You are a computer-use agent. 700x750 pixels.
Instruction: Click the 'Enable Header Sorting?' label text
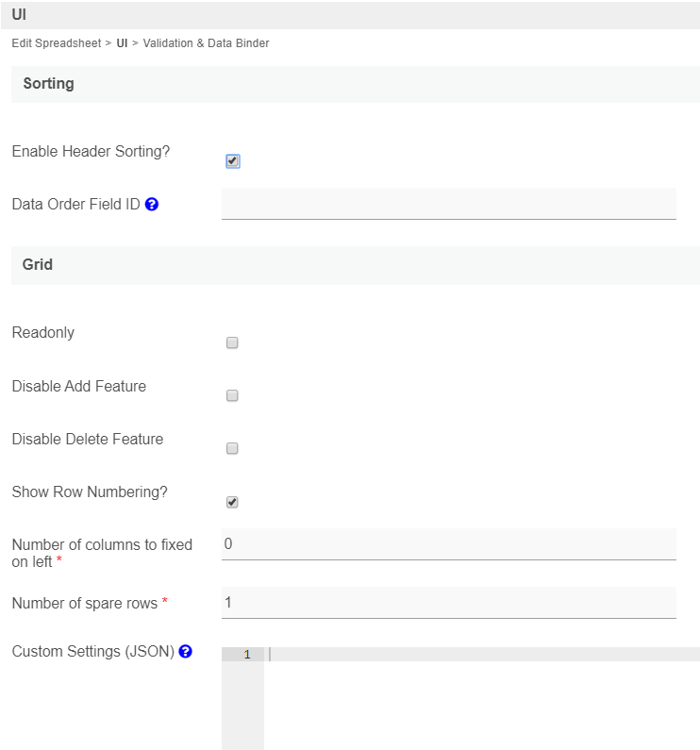[91, 151]
